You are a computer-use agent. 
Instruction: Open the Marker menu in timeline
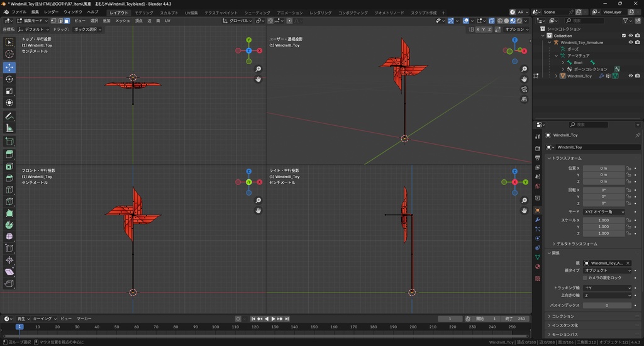click(x=84, y=319)
